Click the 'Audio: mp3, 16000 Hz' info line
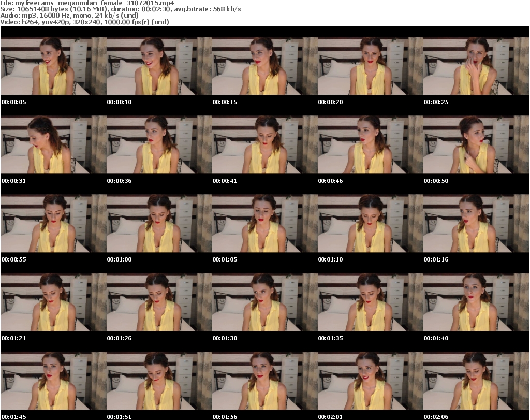Viewport: 530px width, 420px height. (69, 16)
